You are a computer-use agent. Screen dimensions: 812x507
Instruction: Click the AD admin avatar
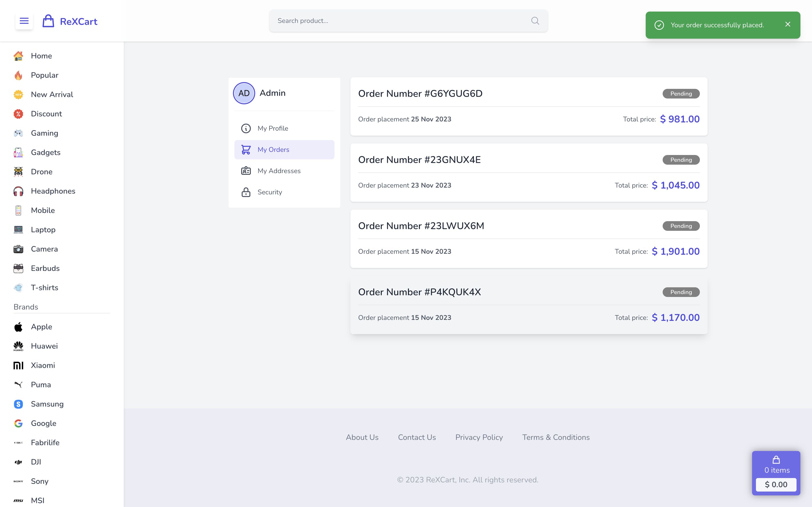[x=244, y=93]
